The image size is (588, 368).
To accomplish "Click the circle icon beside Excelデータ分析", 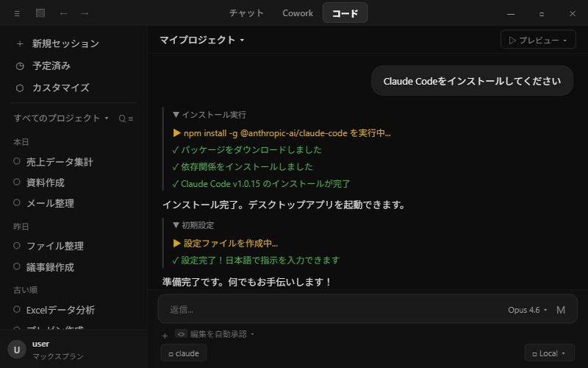I will (17, 309).
